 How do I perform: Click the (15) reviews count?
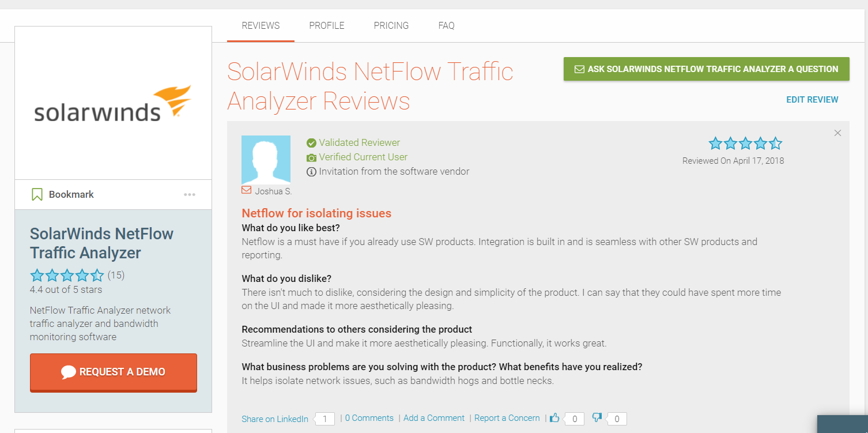click(x=116, y=275)
